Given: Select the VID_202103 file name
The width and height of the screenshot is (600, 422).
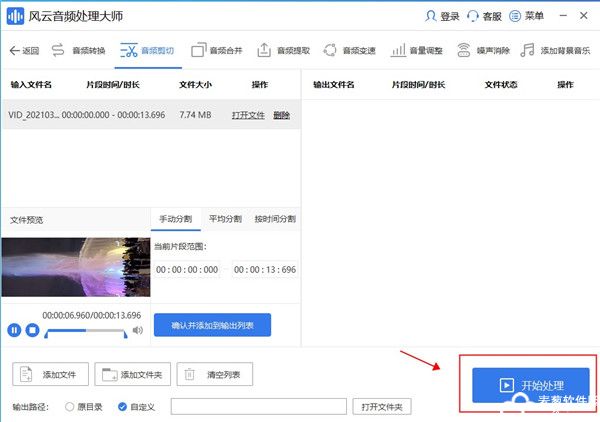Looking at the screenshot, I should tap(33, 115).
